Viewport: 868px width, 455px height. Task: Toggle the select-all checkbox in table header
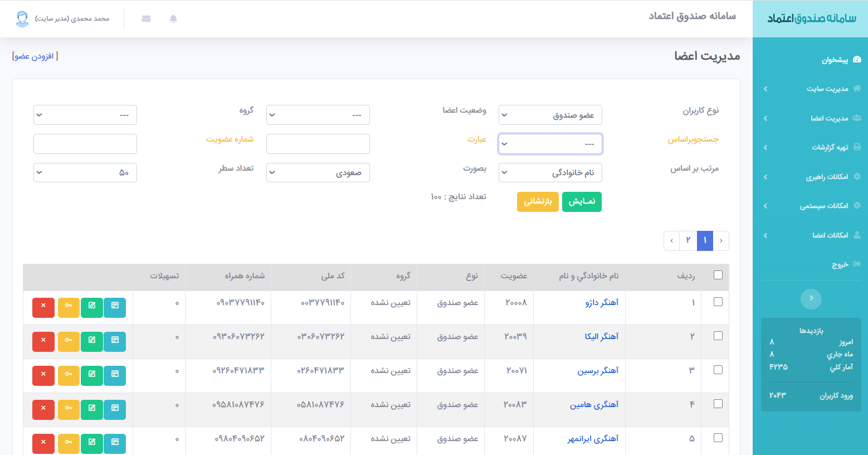pos(718,275)
